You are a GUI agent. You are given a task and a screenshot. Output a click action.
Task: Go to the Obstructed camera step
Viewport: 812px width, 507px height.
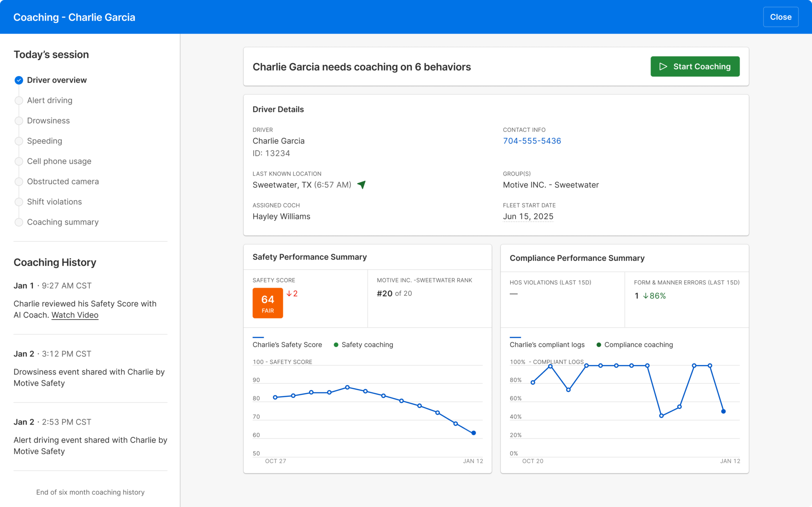[63, 181]
